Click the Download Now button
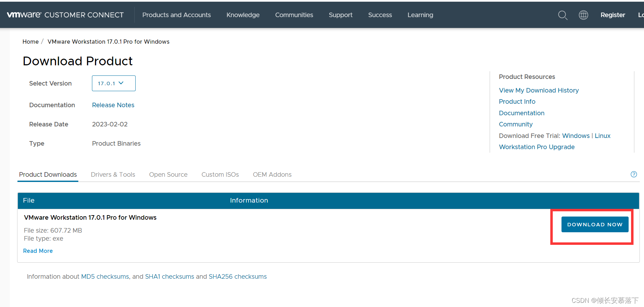Screen dimensions: 644x307 pyautogui.click(x=595, y=224)
